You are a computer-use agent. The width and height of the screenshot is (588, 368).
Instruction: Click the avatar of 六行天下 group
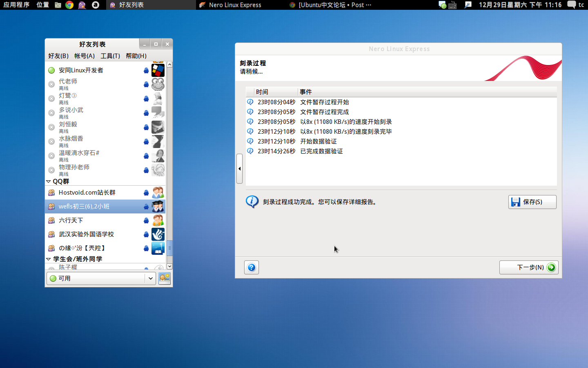click(x=158, y=220)
